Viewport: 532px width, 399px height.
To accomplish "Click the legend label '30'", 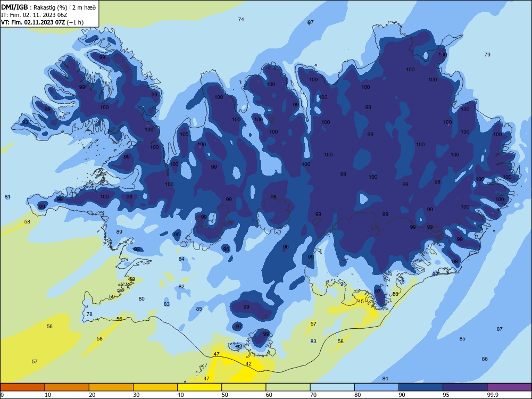I will 136,395.
